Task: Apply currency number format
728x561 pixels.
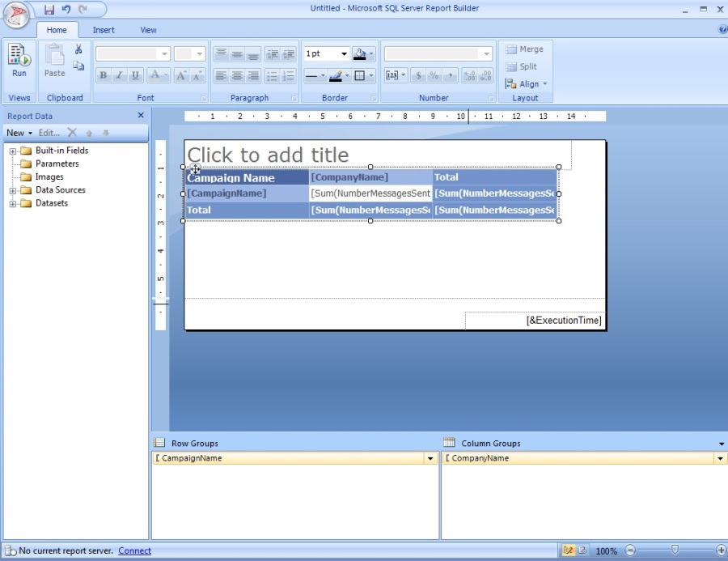Action: [418, 75]
